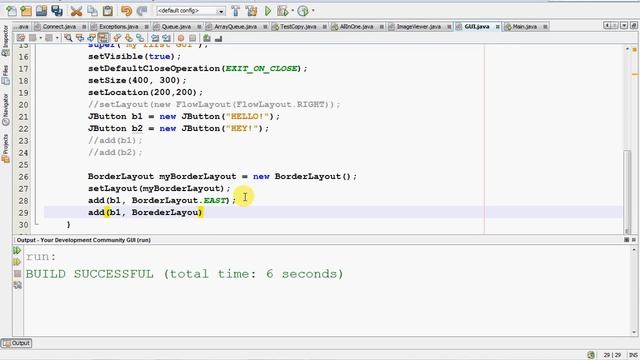640x360 pixels.
Task: Click the Paste clipboard icon
Action: coord(108,11)
